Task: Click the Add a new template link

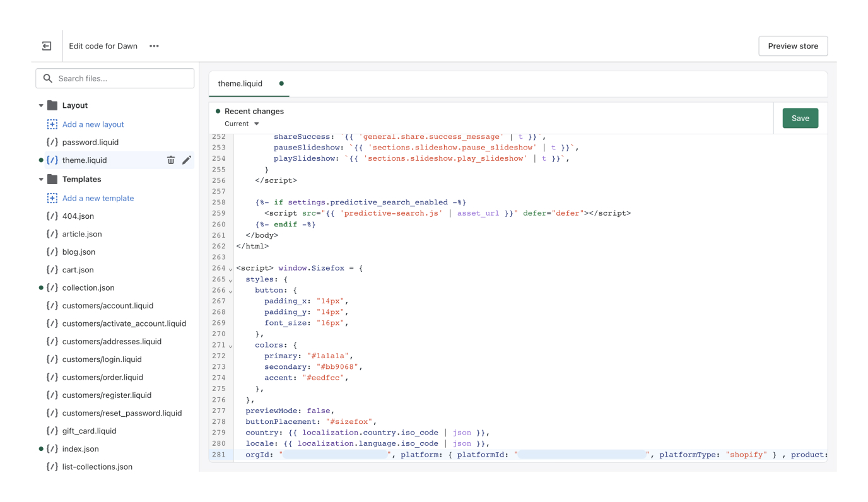Action: click(98, 198)
